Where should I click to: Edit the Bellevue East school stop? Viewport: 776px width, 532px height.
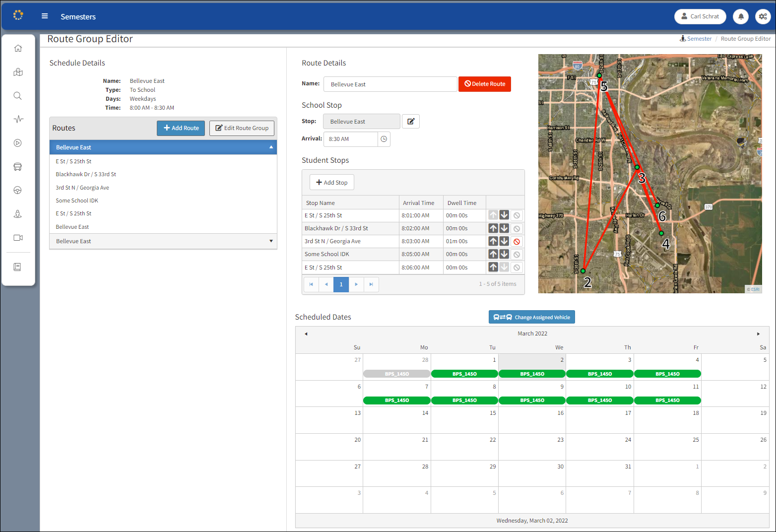410,121
